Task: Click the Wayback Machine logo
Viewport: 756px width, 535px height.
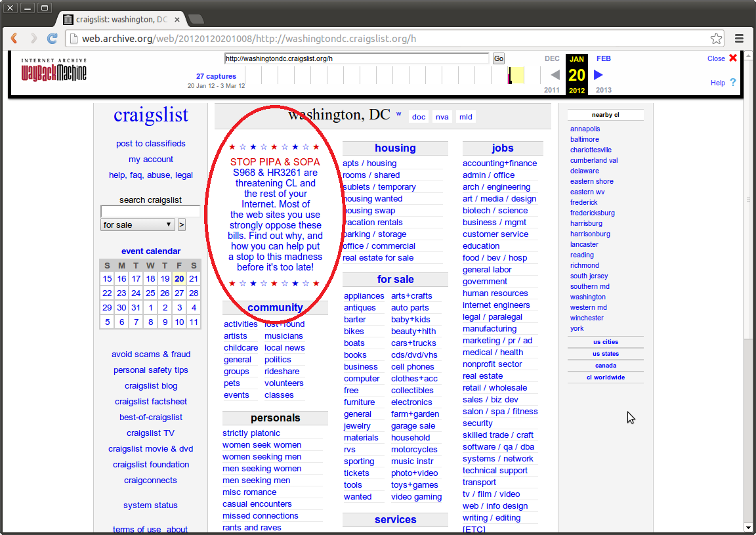Action: pos(54,70)
